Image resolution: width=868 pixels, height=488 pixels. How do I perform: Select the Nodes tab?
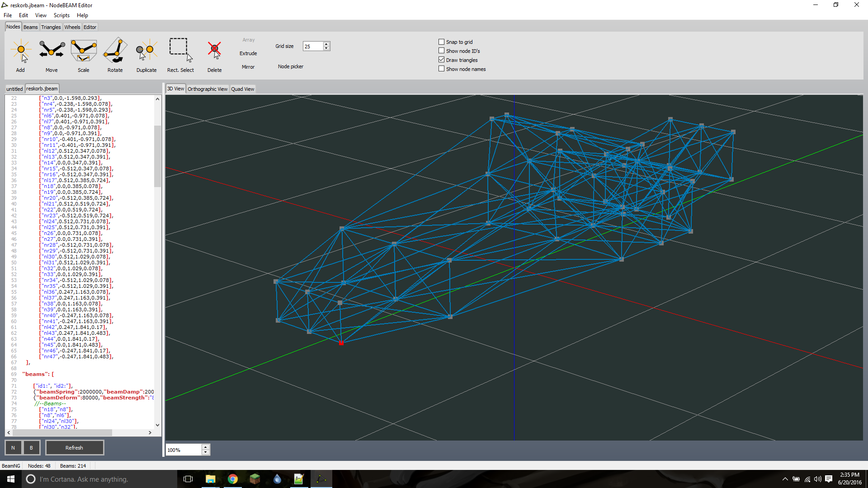pos(13,27)
